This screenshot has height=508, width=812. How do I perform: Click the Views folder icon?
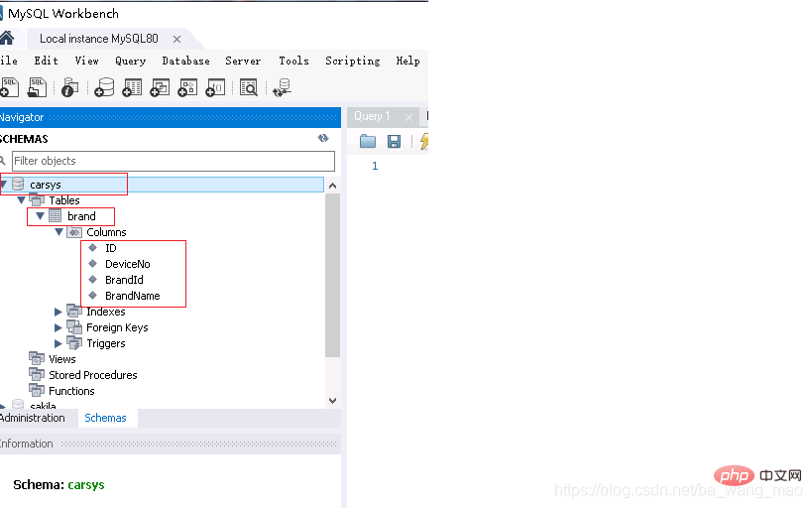coord(37,359)
